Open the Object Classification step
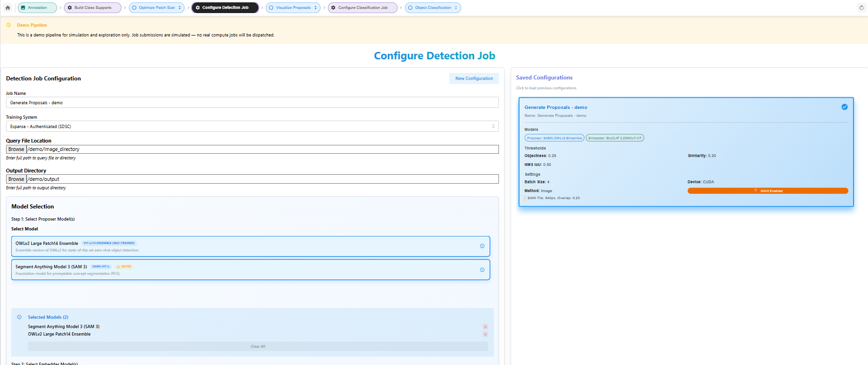868x365 pixels. 433,7
